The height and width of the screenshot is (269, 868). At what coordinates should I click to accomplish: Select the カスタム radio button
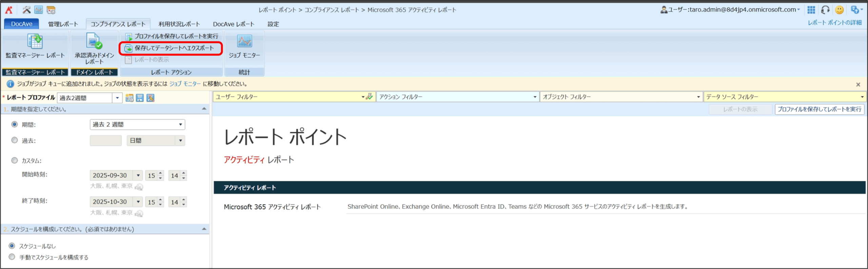click(x=15, y=160)
